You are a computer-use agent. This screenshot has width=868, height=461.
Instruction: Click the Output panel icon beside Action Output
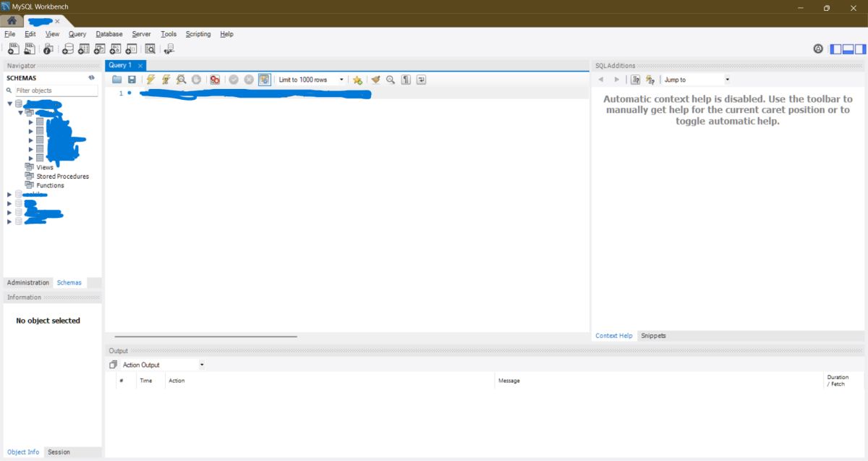pyautogui.click(x=114, y=365)
